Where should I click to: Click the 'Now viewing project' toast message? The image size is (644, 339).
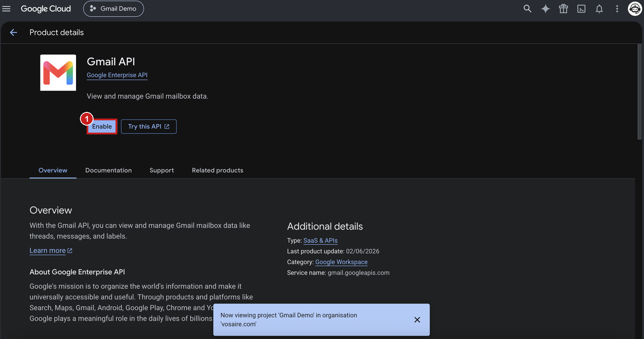coord(289,320)
